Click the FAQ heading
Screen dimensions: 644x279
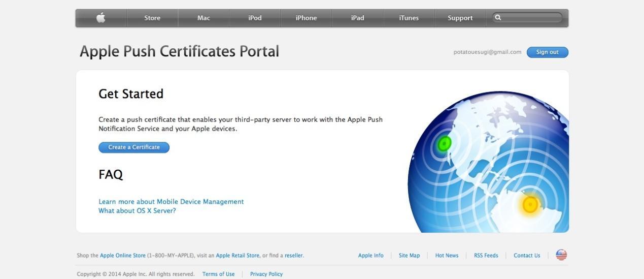tap(111, 174)
